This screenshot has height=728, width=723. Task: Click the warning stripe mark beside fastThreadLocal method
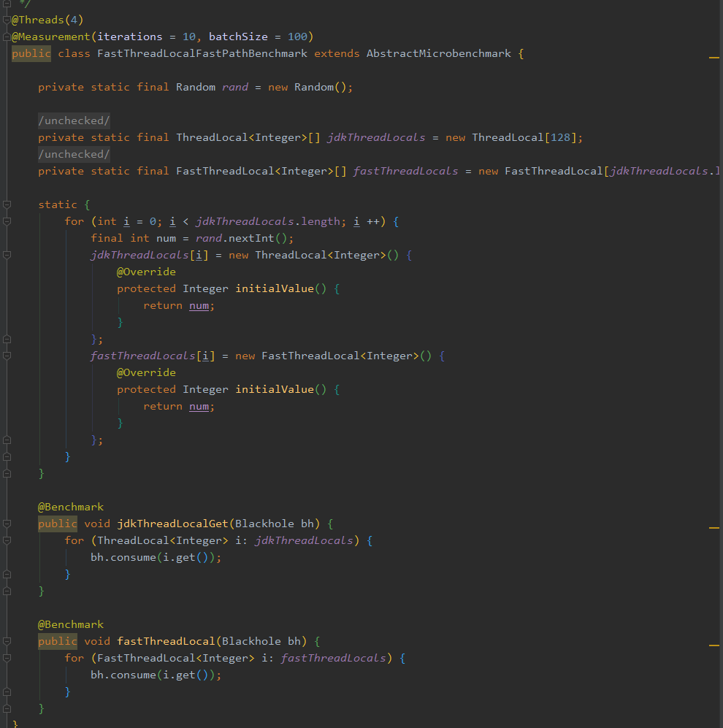714,645
